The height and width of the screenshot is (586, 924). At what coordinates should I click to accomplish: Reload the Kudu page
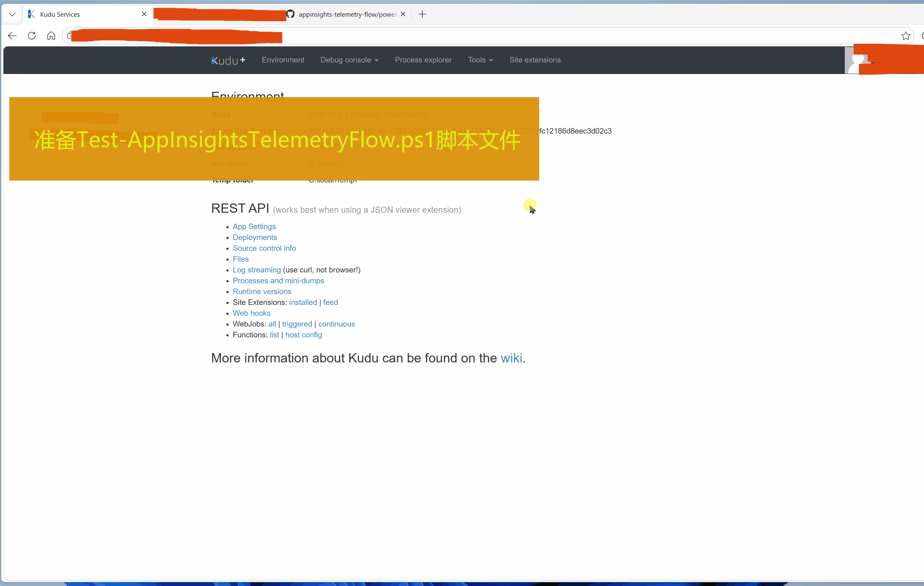click(32, 36)
